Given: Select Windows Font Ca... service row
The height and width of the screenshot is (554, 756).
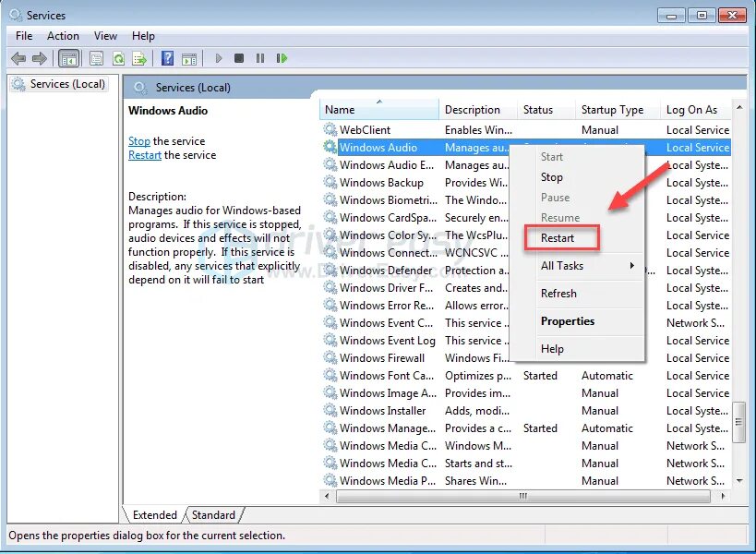Looking at the screenshot, I should click(x=526, y=376).
